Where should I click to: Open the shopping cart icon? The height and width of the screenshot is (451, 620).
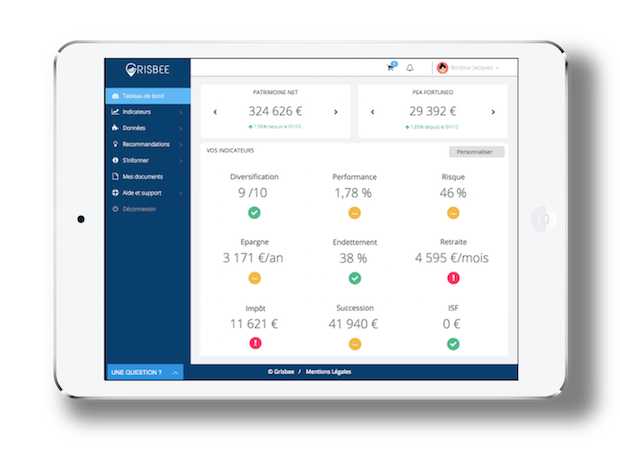click(391, 68)
